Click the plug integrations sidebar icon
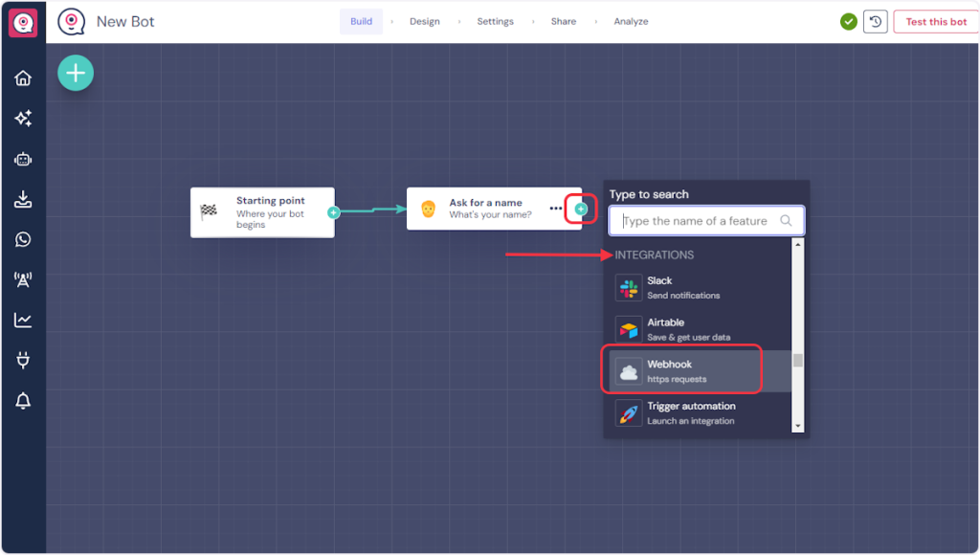980x555 pixels. [x=23, y=361]
